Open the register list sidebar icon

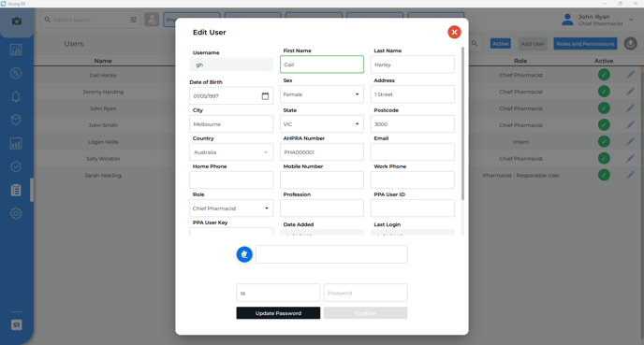tap(16, 190)
